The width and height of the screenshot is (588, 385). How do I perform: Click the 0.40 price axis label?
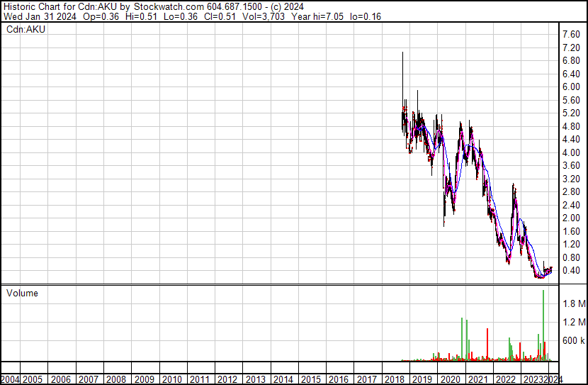pyautogui.click(x=571, y=271)
